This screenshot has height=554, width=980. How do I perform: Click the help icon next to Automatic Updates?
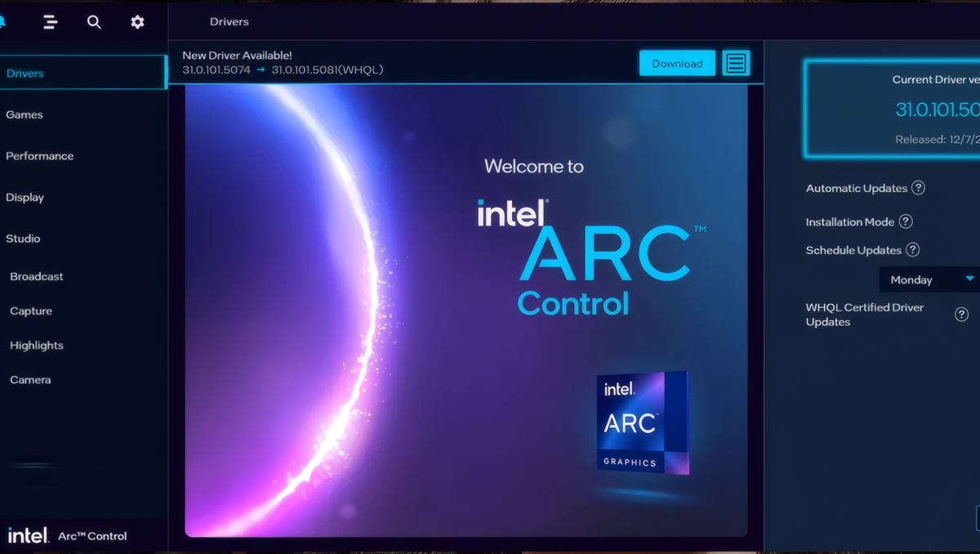point(918,188)
